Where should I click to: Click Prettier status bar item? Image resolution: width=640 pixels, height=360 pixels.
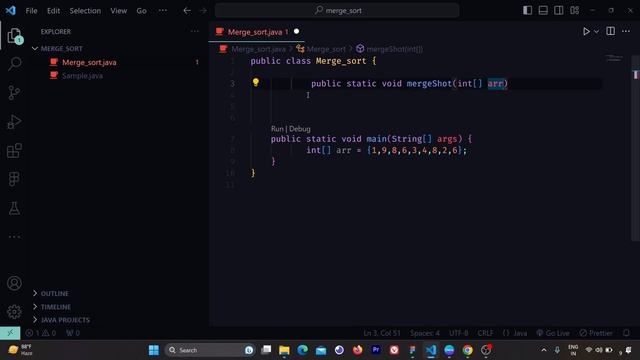coord(596,333)
